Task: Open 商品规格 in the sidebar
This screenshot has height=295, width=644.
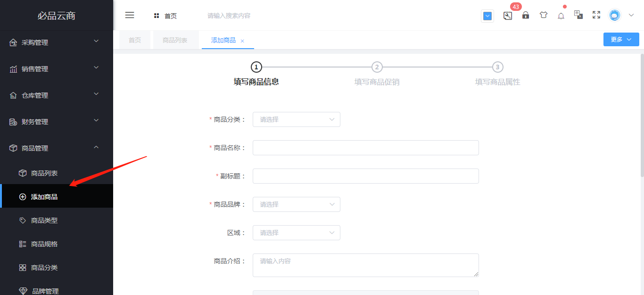Action: click(57, 244)
